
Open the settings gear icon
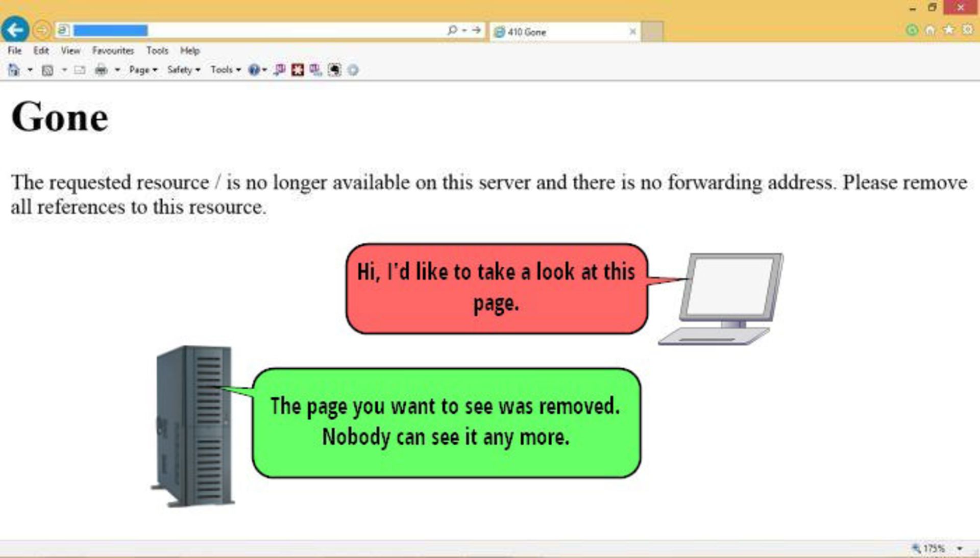[x=967, y=30]
